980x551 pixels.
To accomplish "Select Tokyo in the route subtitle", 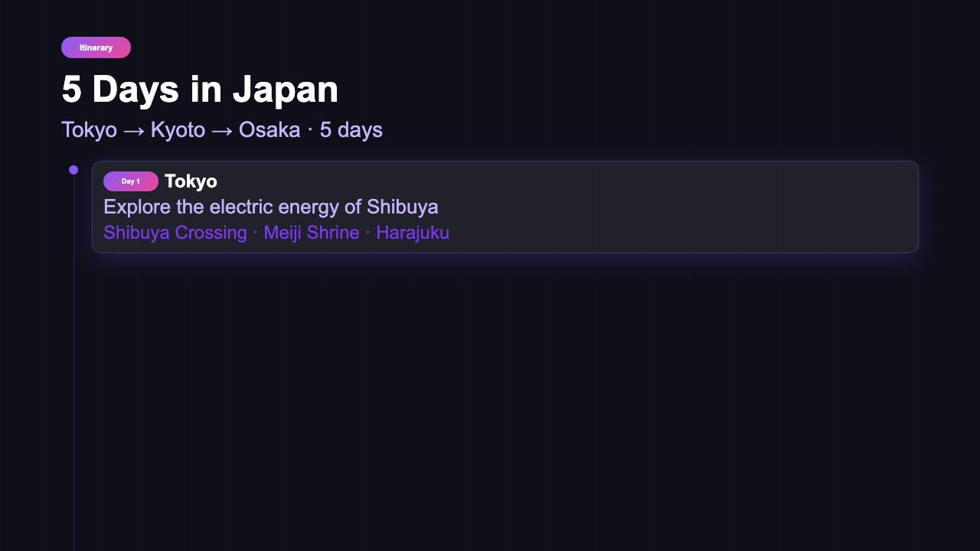I will [x=89, y=130].
